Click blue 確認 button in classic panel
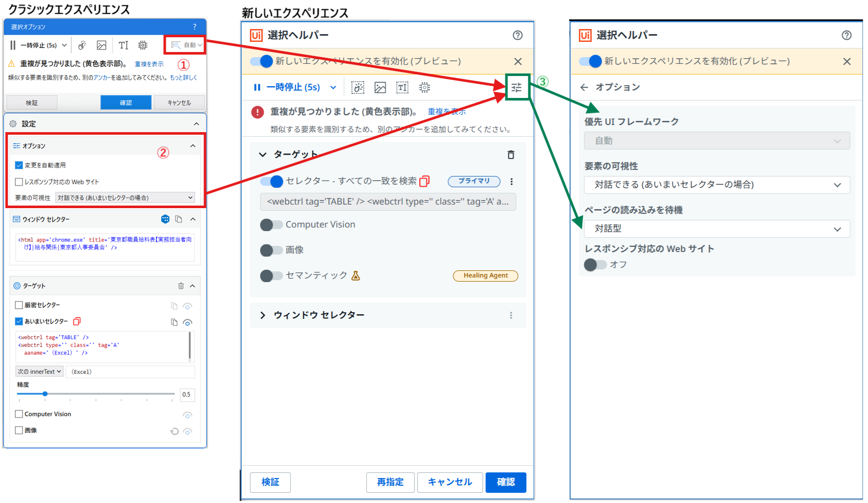868x503 pixels. 126,103
